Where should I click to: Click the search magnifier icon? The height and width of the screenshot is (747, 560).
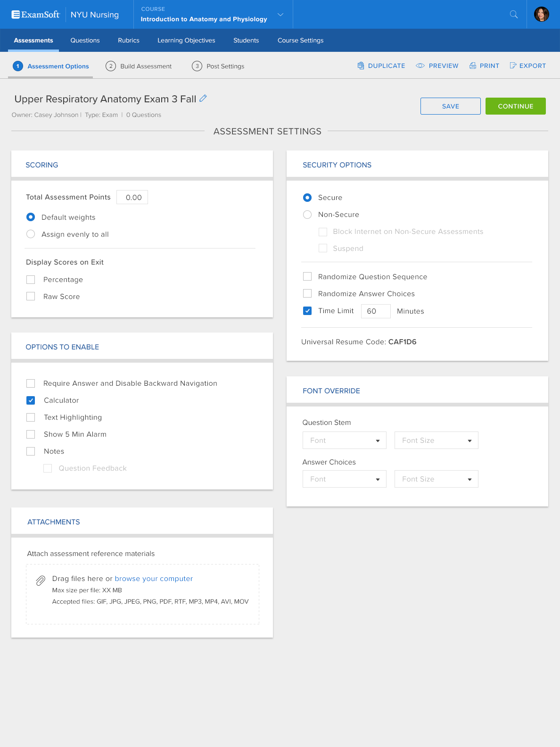tap(514, 15)
